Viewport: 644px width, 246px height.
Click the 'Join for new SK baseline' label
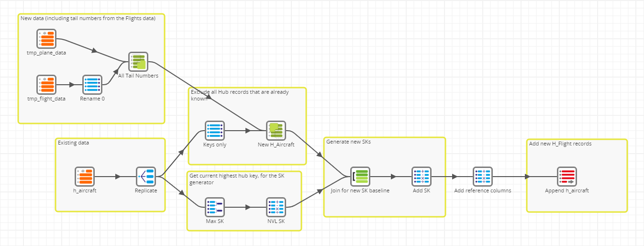click(360, 190)
